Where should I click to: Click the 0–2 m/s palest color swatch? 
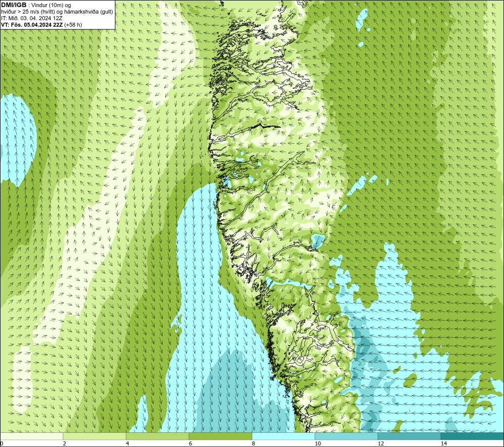point(31,436)
